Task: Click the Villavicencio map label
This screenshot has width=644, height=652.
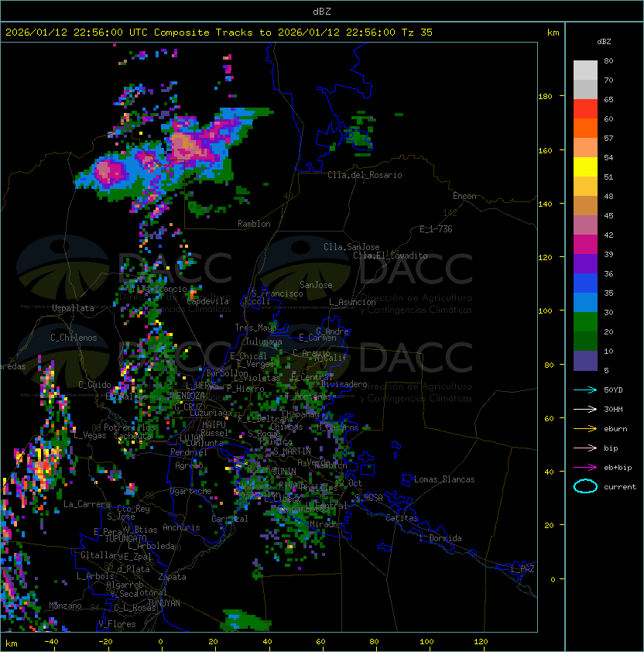Action: coord(156,289)
